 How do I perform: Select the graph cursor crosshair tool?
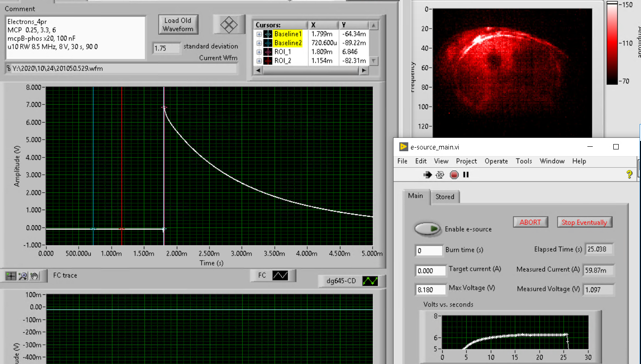[x=11, y=276]
